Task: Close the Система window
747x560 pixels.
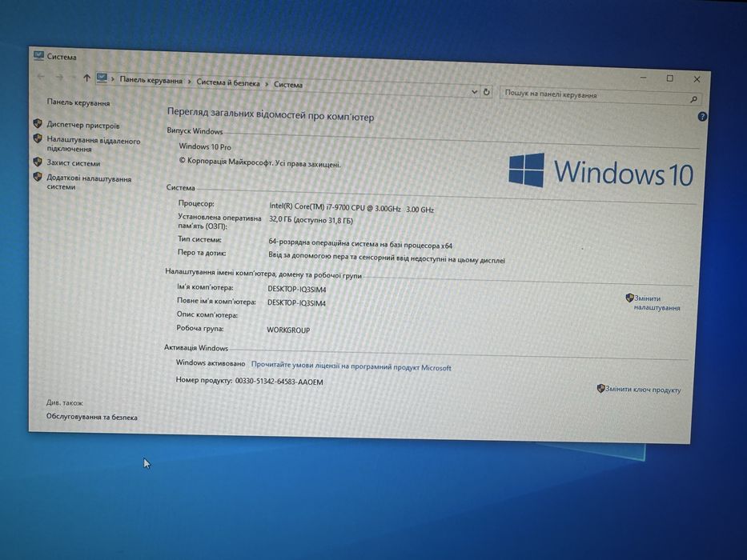Action: click(697, 79)
